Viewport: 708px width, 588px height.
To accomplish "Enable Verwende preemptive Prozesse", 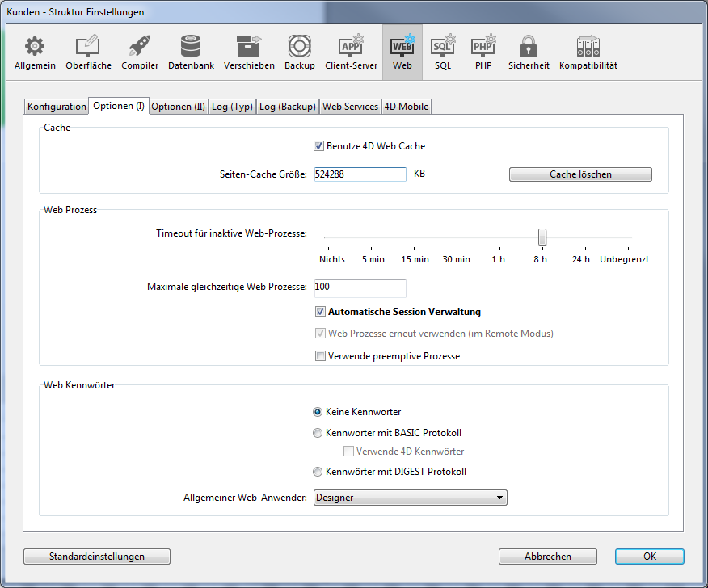I will [321, 356].
